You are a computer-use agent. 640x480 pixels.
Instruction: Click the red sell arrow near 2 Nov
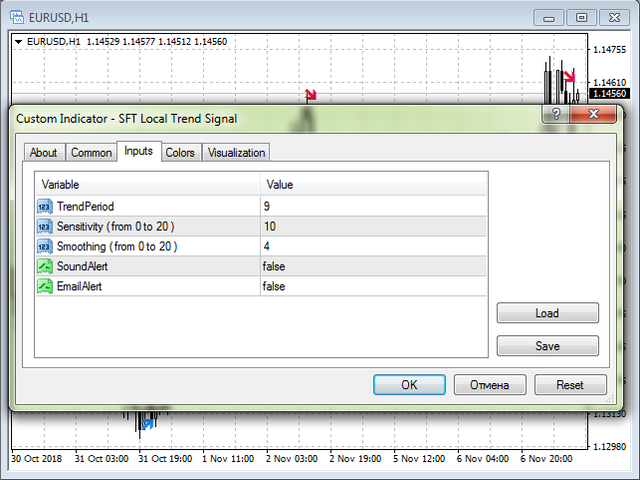coord(311,95)
